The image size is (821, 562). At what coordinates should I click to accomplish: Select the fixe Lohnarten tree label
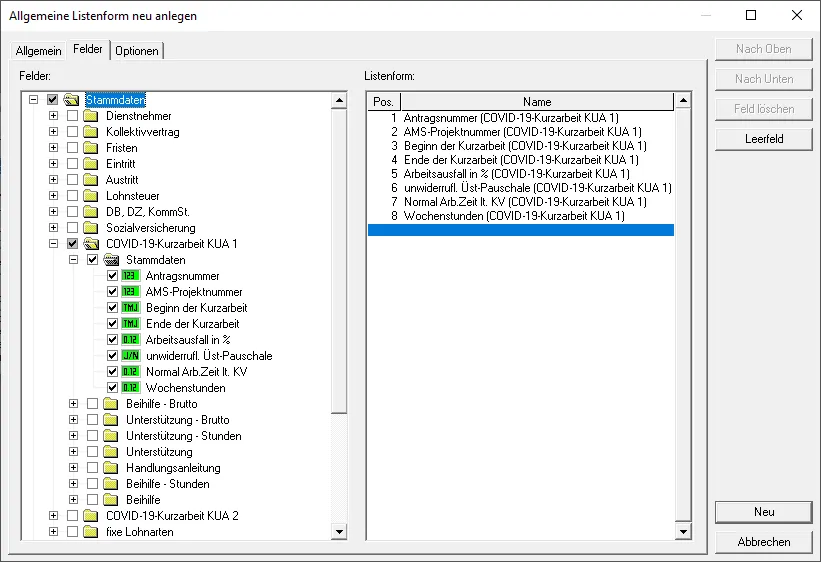[x=140, y=532]
